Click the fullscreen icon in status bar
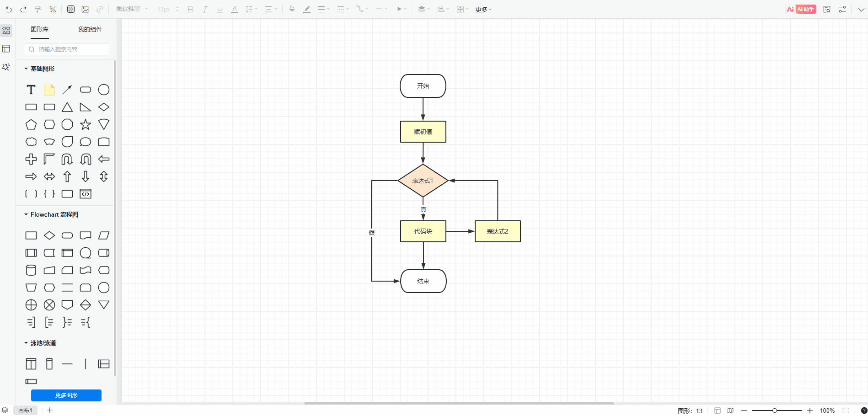Image resolution: width=868 pixels, height=416 pixels. [x=846, y=411]
